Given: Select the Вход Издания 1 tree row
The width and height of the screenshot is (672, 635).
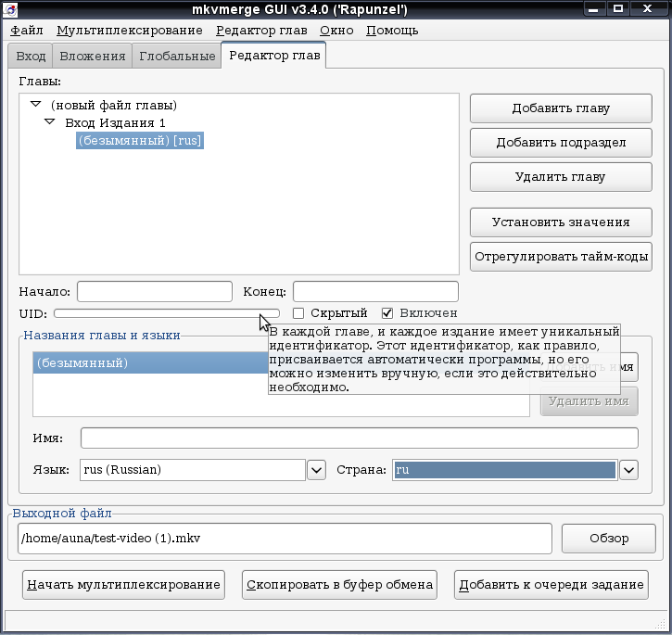Looking at the screenshot, I should (115, 123).
